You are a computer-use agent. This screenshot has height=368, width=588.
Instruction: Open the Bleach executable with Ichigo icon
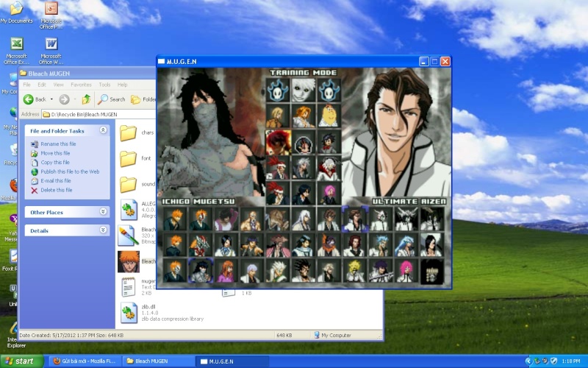129,262
